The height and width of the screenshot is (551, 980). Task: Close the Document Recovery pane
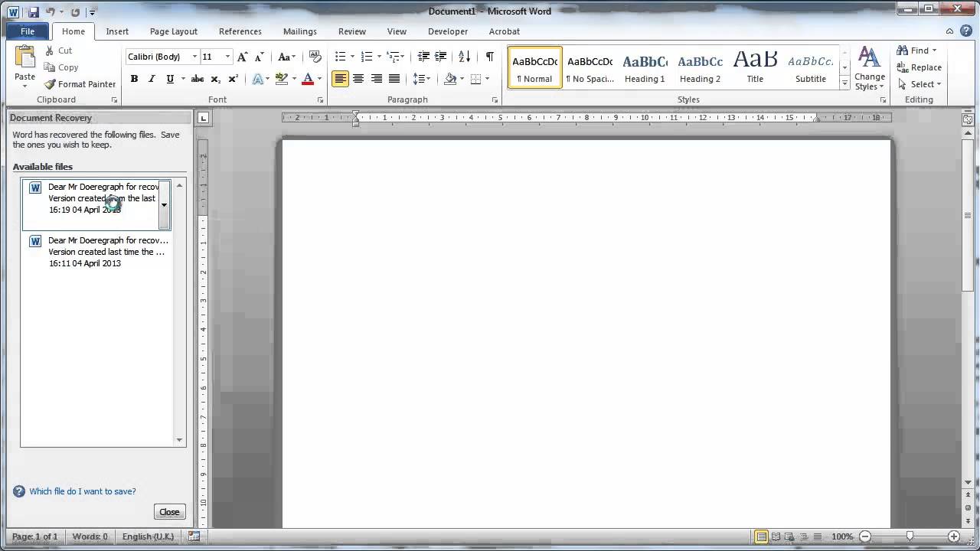click(169, 512)
